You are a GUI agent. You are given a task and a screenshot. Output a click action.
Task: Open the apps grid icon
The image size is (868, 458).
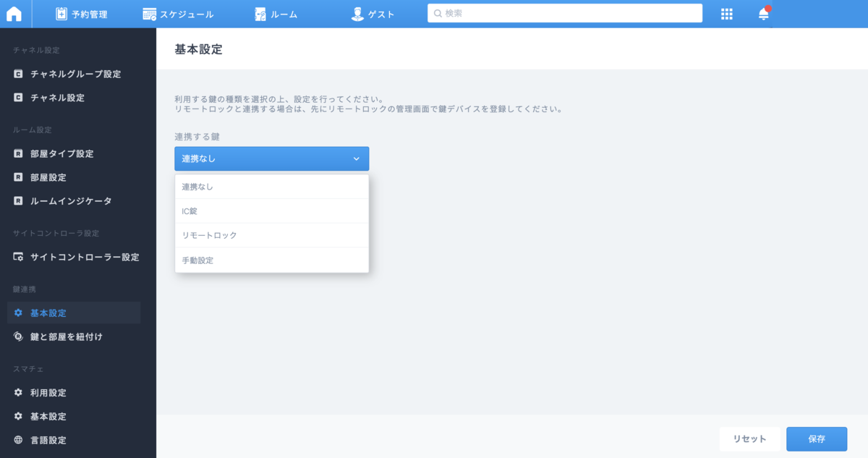(727, 14)
